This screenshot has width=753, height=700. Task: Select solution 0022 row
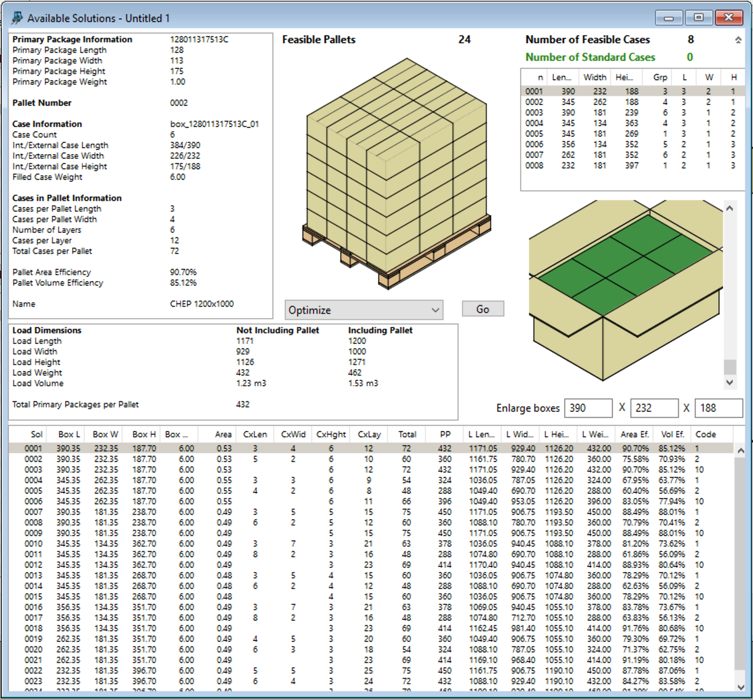(371, 670)
